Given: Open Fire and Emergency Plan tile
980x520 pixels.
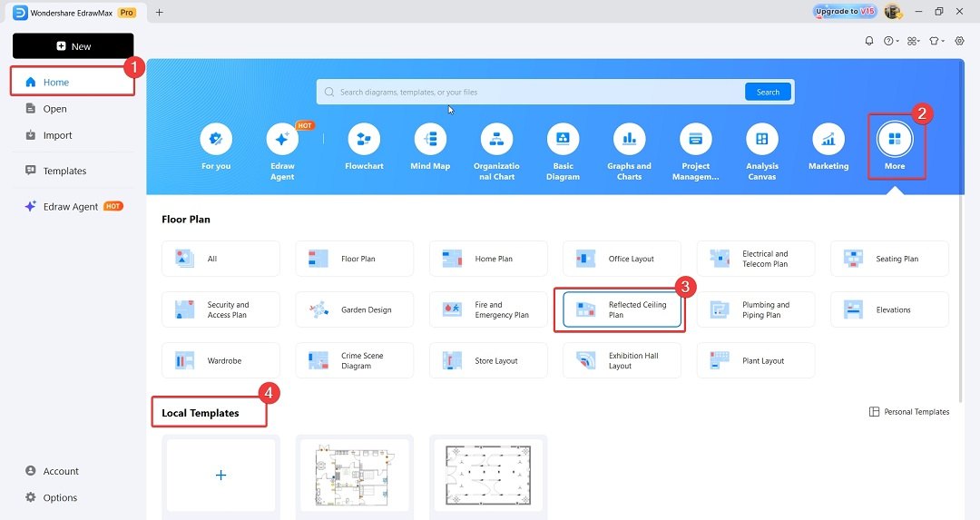Looking at the screenshot, I should click(x=488, y=309).
